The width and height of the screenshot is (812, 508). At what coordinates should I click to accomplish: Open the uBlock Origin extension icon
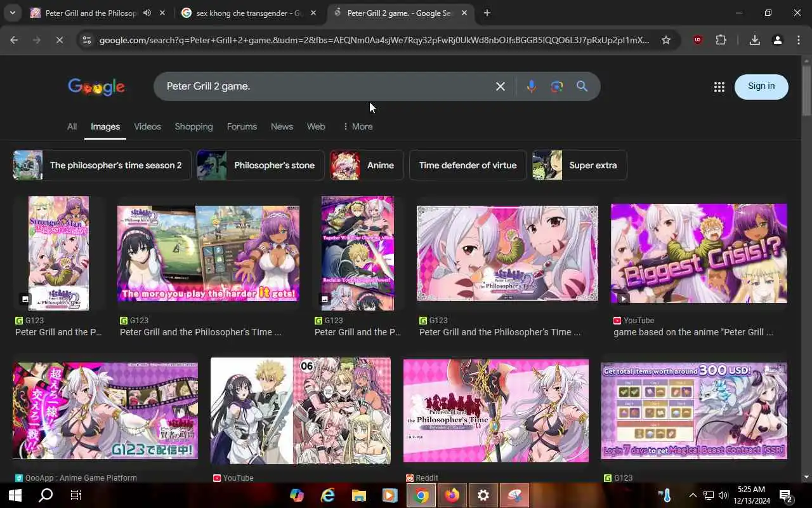point(698,40)
